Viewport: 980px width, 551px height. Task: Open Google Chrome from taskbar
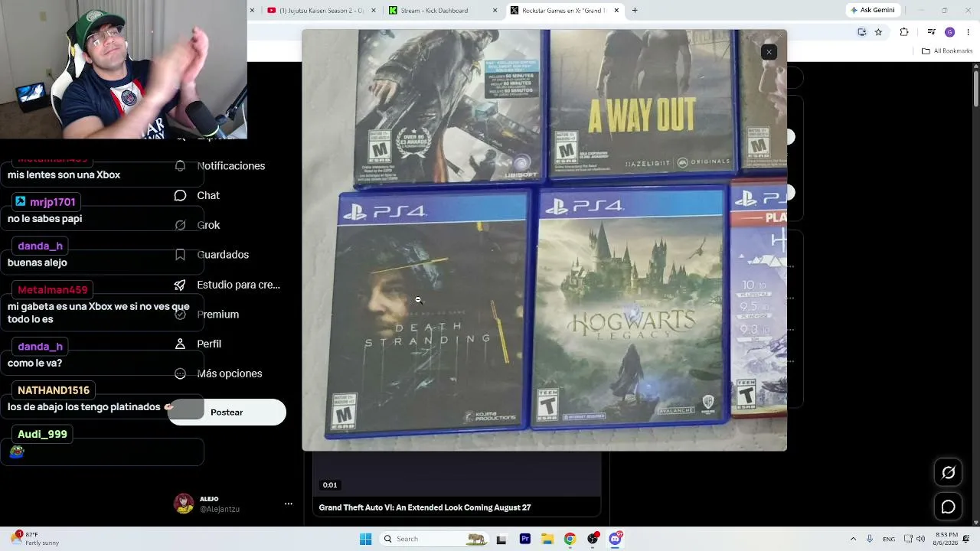coord(570,539)
